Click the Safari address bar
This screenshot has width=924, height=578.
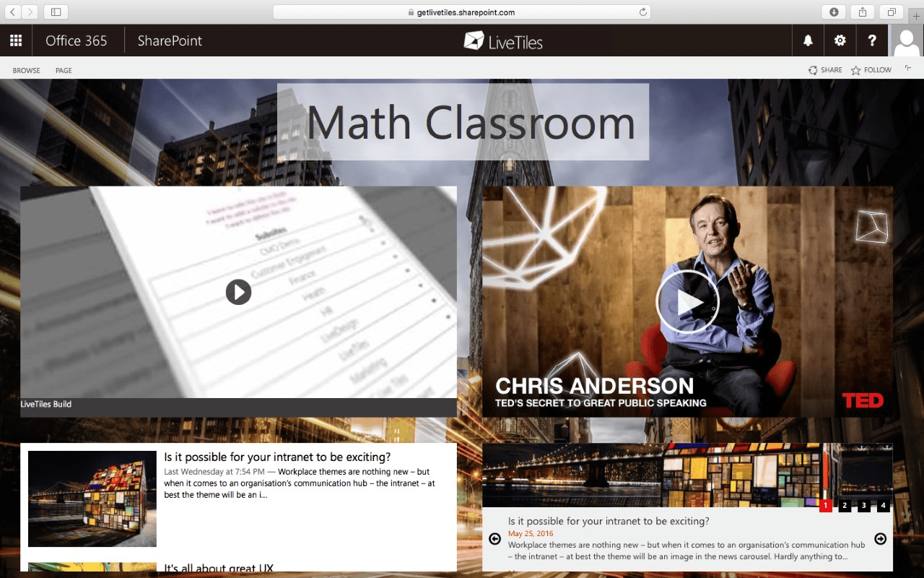click(462, 12)
